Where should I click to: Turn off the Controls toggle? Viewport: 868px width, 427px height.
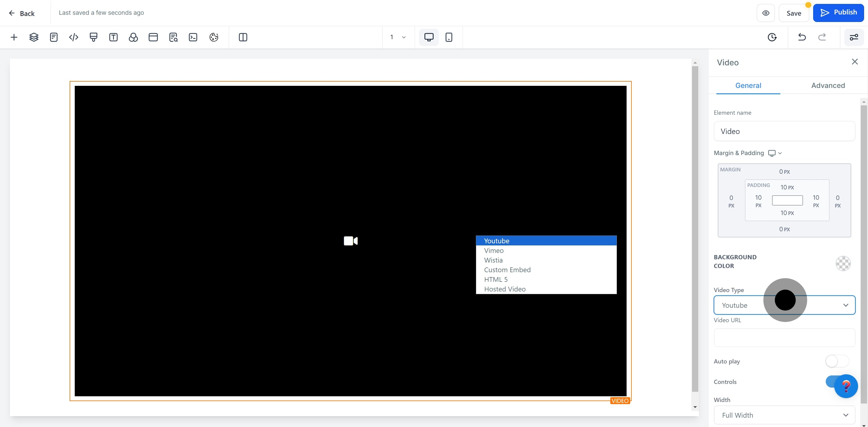click(830, 382)
